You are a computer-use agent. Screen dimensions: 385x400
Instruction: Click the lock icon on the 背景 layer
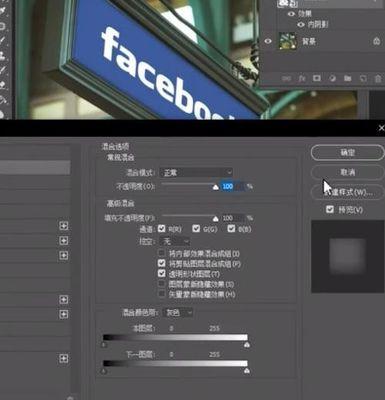(x=377, y=41)
